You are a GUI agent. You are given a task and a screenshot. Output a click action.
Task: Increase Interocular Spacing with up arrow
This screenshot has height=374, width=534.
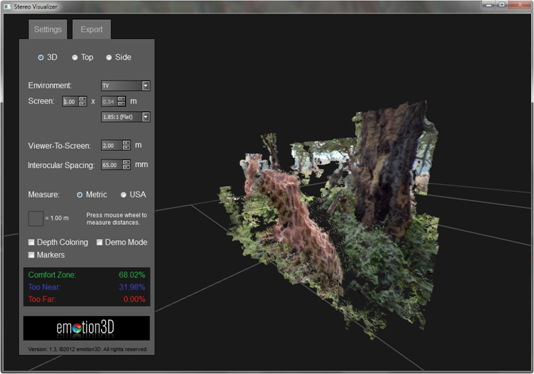coord(126,162)
